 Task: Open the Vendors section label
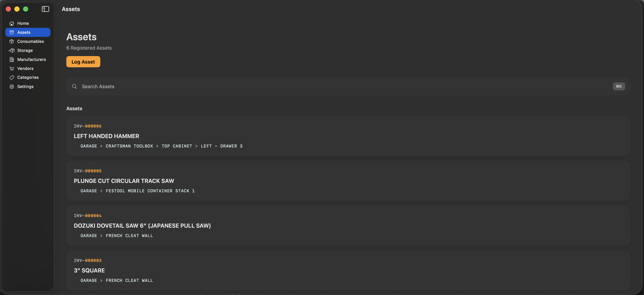[25, 68]
